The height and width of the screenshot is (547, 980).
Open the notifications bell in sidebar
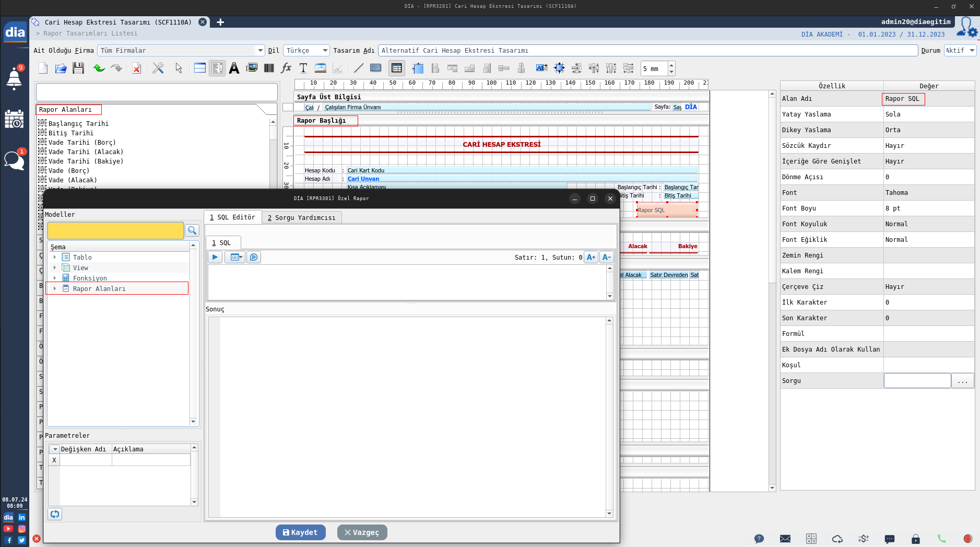click(x=14, y=79)
